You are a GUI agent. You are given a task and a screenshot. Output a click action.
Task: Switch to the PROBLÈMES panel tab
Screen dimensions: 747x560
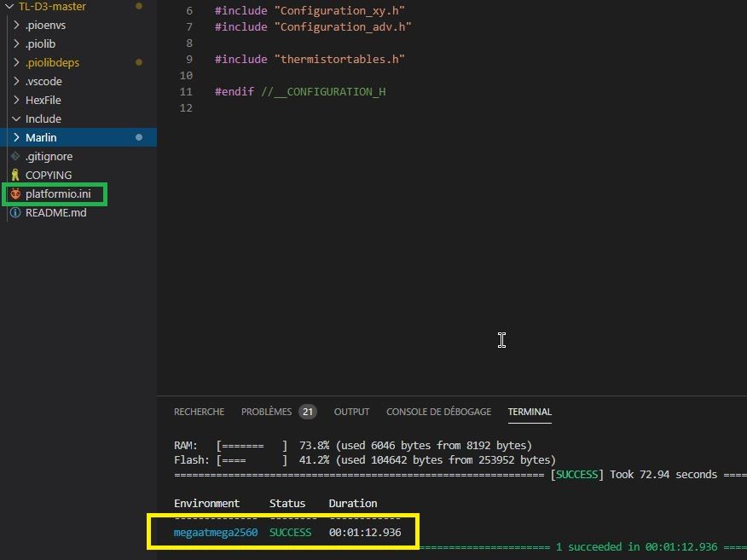266,412
